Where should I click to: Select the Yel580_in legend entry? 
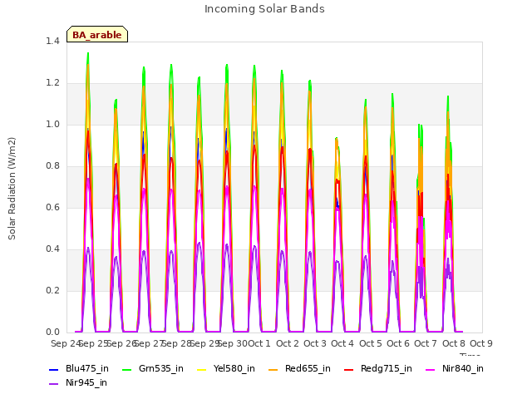pos(226,368)
